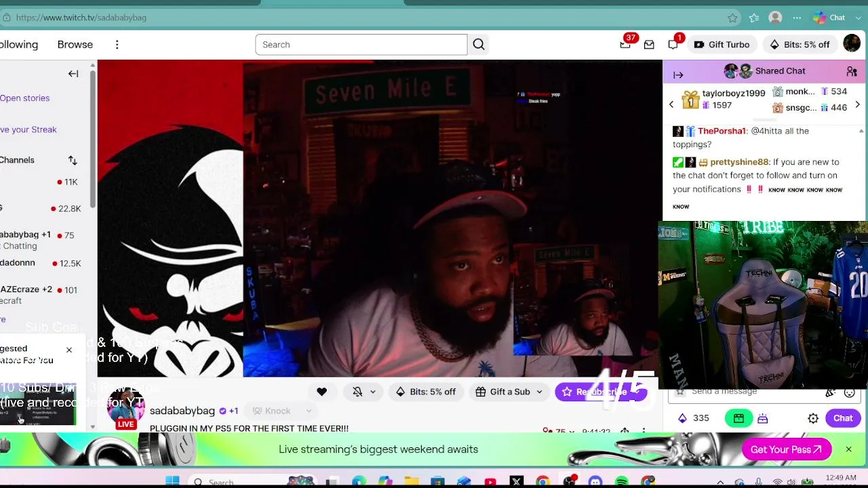This screenshot has height=488, width=868.
Task: Open the green channel points rewards icon
Action: [x=738, y=419]
